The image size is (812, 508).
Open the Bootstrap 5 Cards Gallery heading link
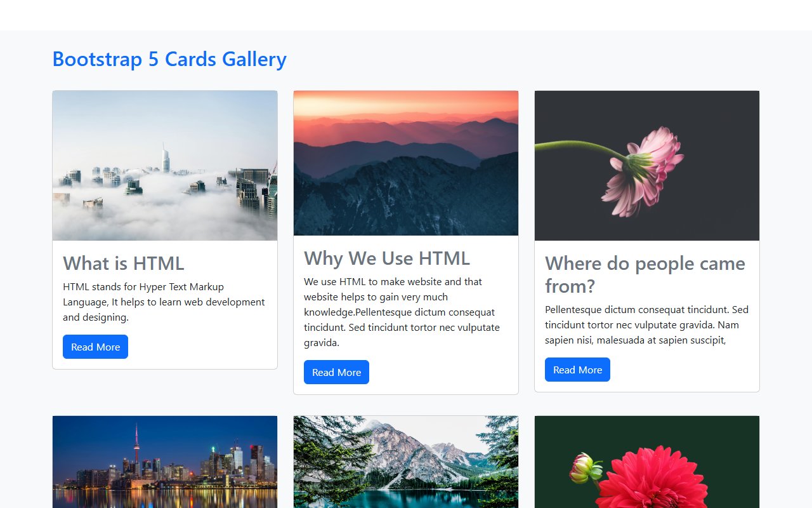pos(169,58)
